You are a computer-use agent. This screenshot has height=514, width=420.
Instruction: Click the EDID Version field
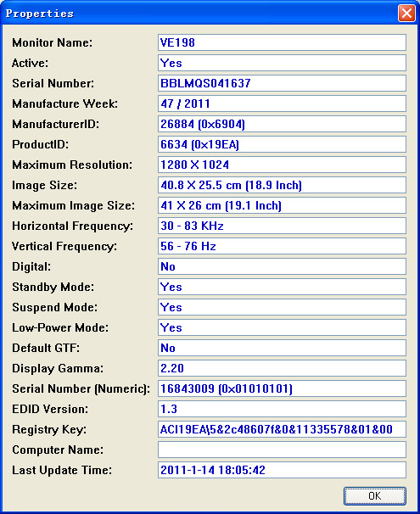tap(282, 409)
